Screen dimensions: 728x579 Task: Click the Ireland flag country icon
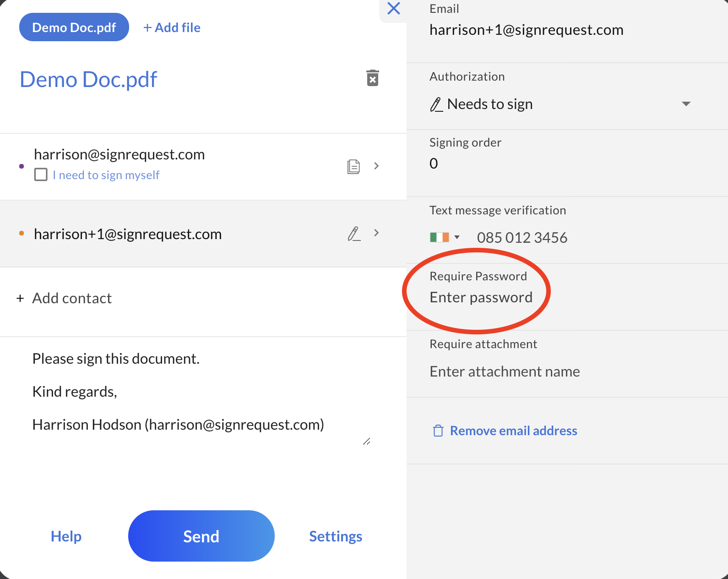pyautogui.click(x=440, y=237)
